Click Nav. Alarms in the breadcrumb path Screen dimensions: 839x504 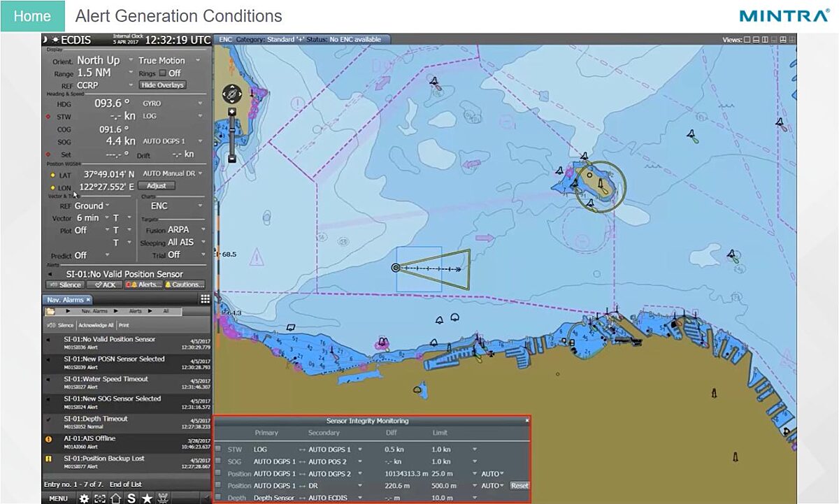click(94, 310)
